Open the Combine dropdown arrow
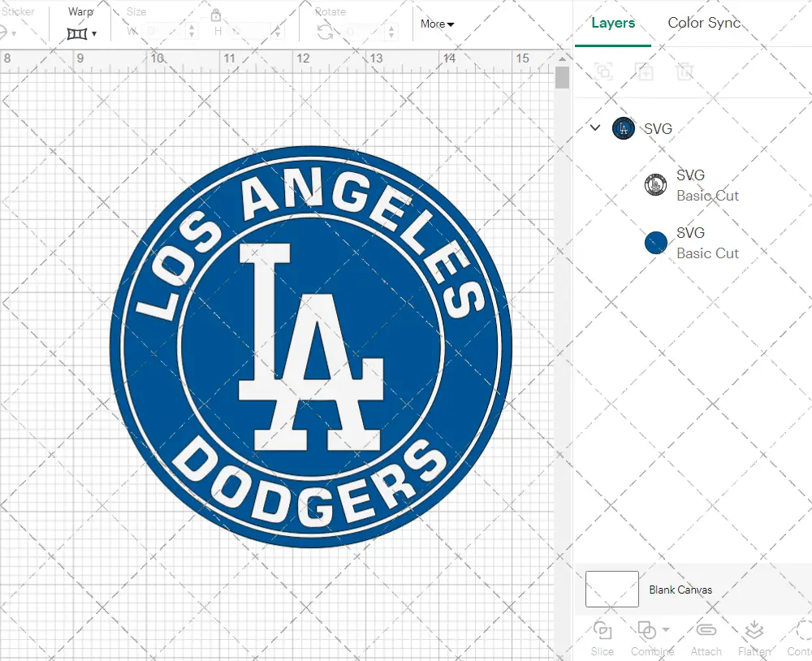This screenshot has height=661, width=812. (666, 629)
